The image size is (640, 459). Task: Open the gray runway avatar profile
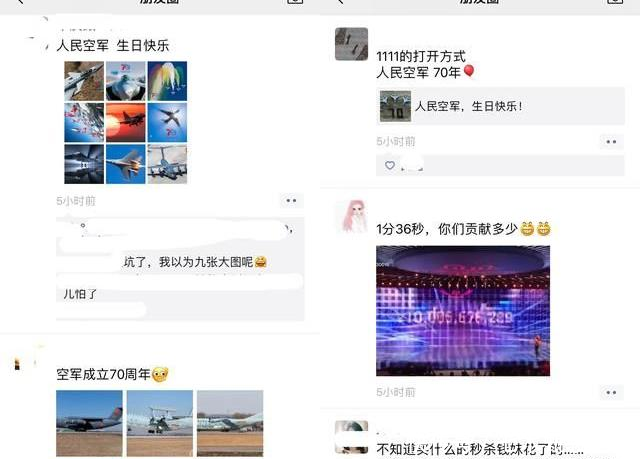coord(351,44)
